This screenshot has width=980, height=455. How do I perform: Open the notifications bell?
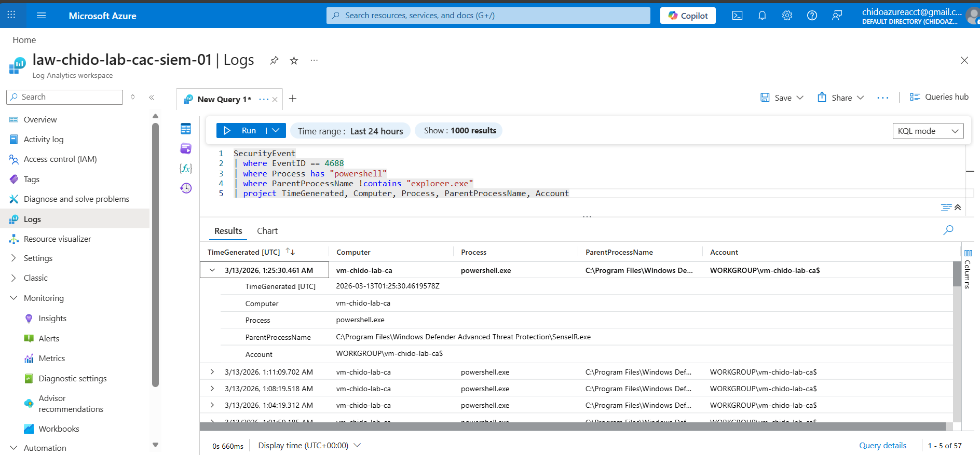coord(762,16)
